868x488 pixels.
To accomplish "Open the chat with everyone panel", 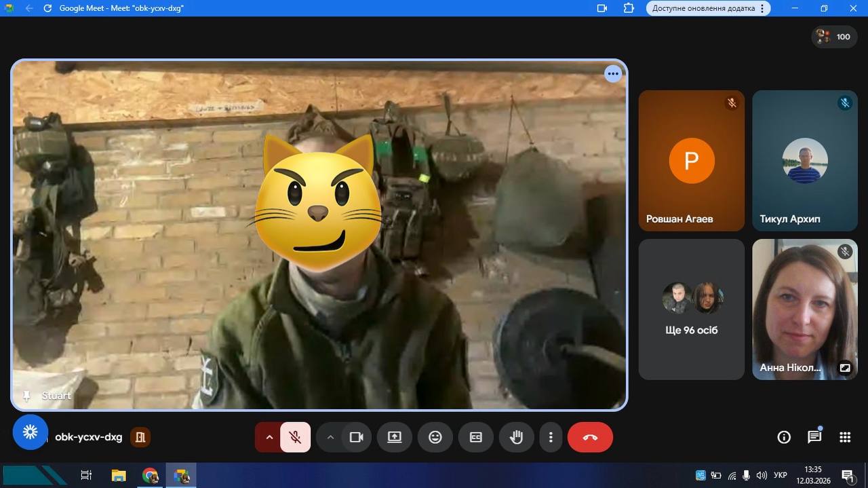I will (x=814, y=437).
